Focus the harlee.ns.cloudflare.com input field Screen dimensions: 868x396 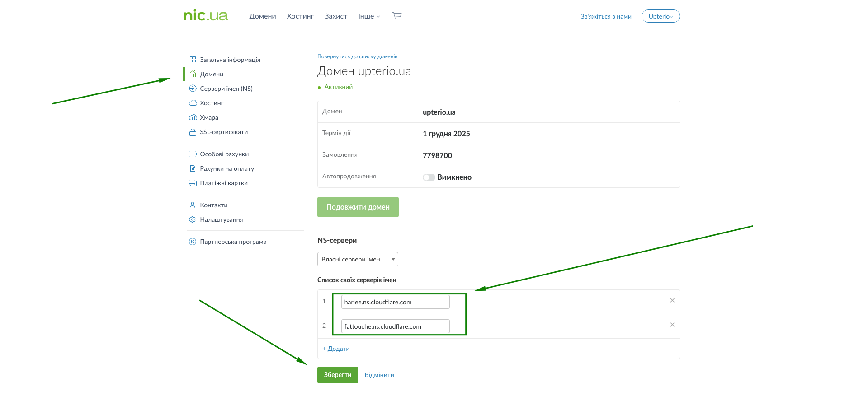click(396, 302)
